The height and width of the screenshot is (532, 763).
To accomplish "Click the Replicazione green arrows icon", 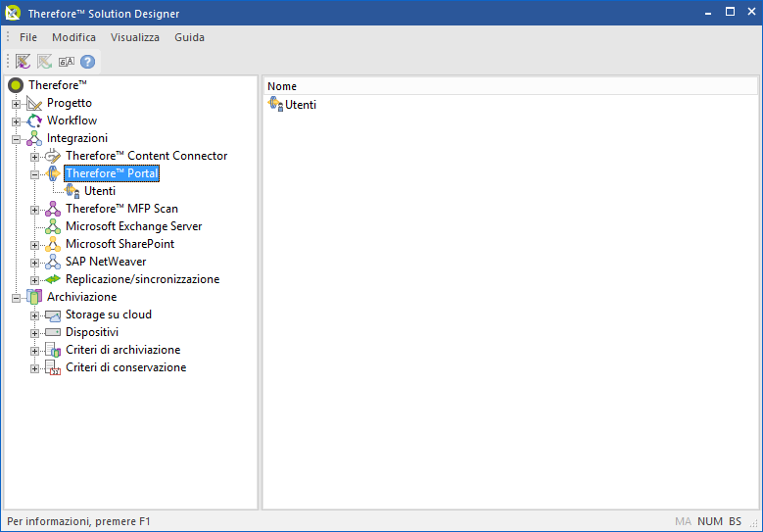I will 53,279.
